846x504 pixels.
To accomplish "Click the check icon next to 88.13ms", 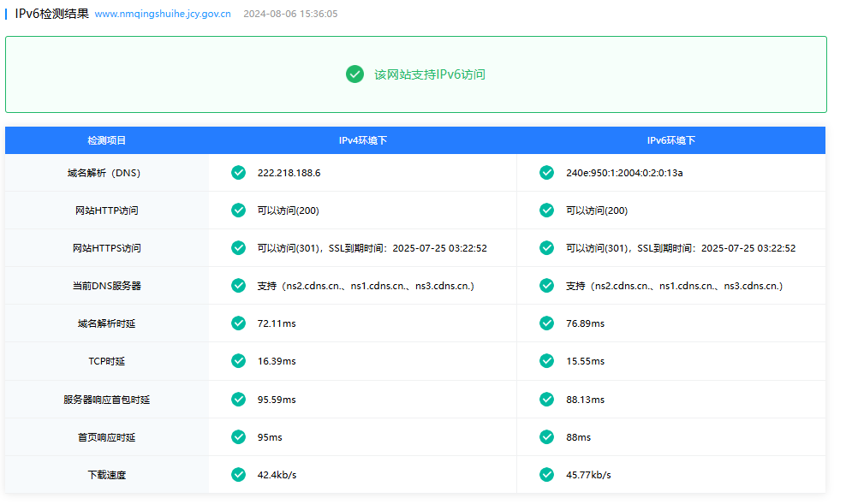I will tap(546, 400).
